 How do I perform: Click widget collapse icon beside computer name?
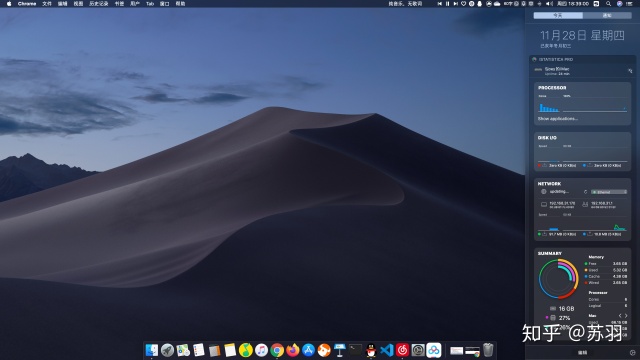pyautogui.click(x=630, y=71)
